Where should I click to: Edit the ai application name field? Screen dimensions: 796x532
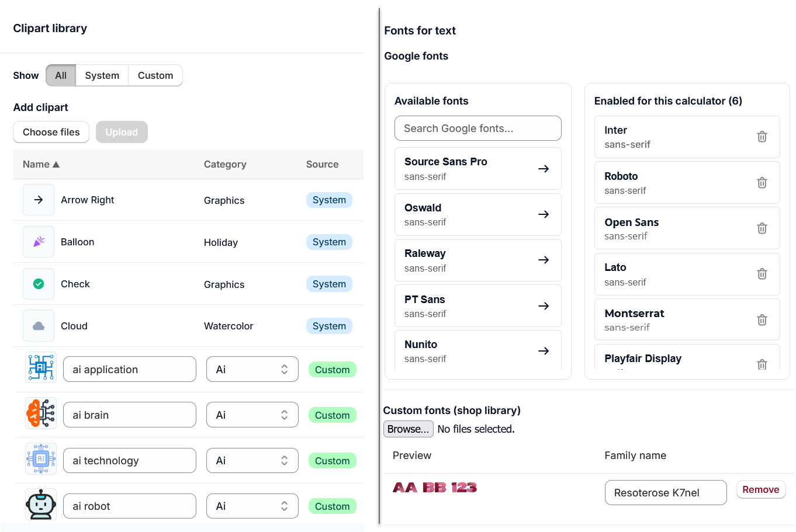[x=130, y=369]
